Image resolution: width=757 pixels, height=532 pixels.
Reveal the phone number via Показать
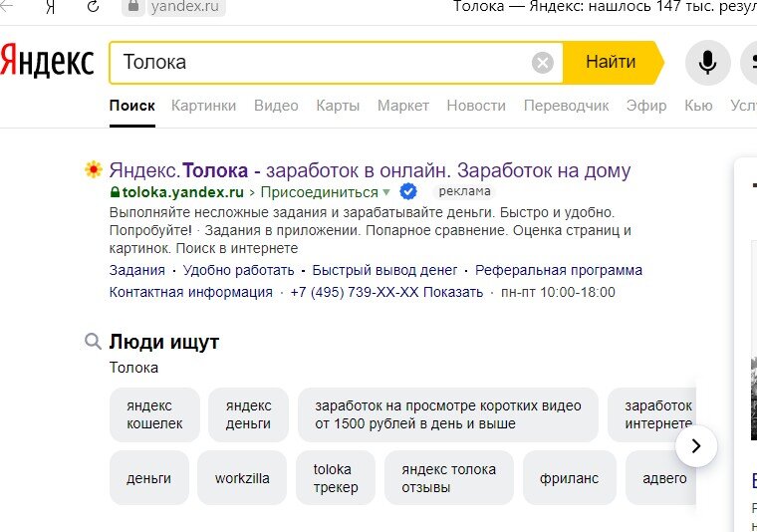point(453,292)
